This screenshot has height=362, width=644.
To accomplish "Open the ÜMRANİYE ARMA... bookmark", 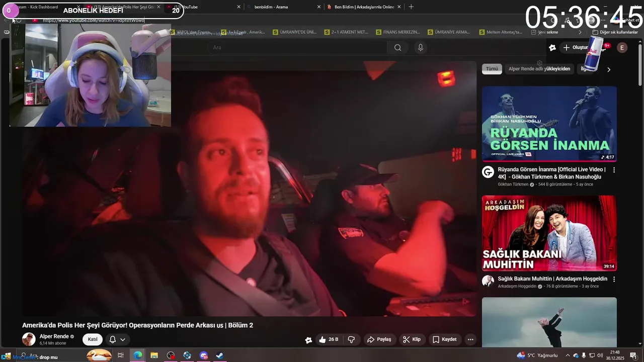I will 449,32.
